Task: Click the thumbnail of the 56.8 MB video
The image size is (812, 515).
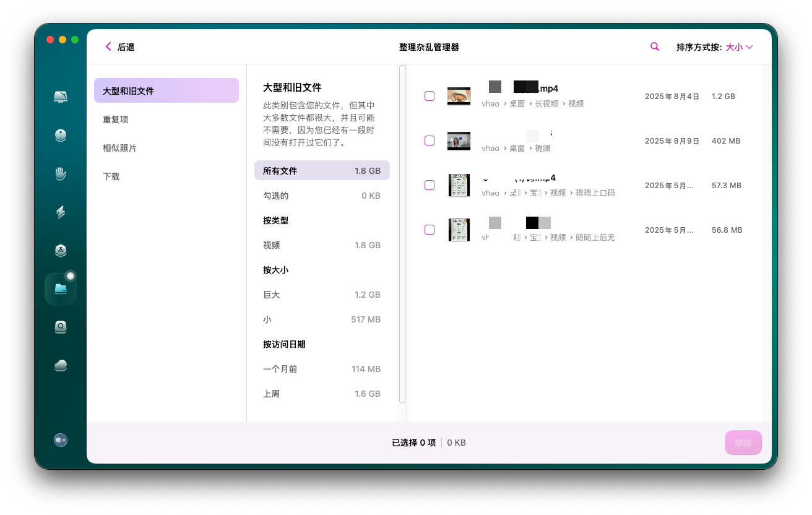Action: coord(459,230)
